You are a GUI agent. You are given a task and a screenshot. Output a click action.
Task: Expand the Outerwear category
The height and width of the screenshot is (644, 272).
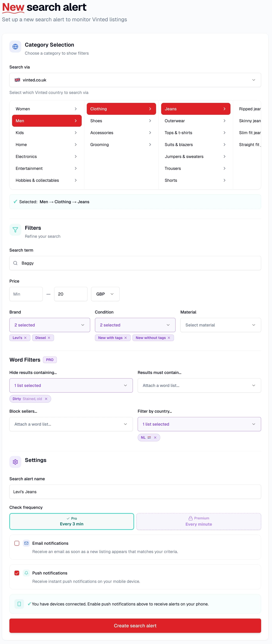pos(196,121)
